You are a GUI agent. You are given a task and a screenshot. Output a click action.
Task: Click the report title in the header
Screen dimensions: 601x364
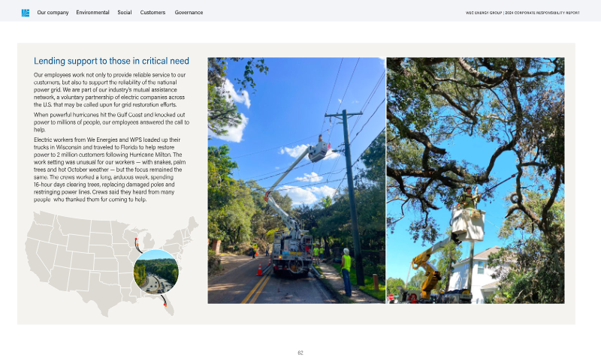(522, 13)
